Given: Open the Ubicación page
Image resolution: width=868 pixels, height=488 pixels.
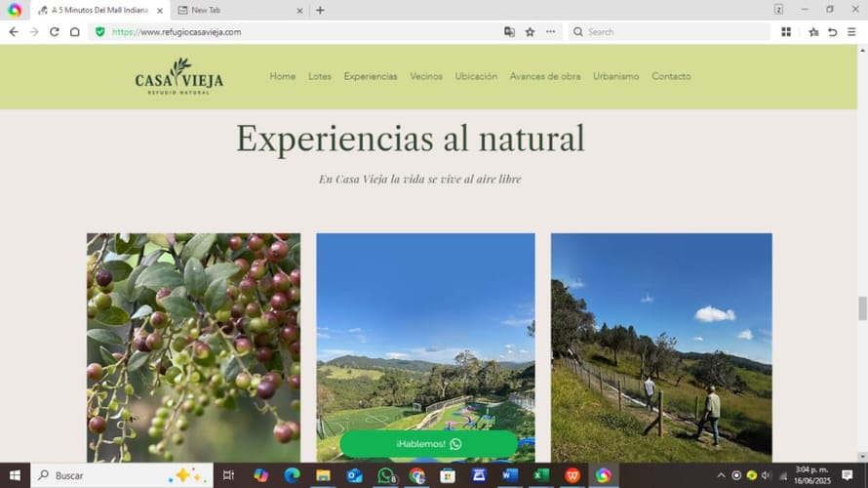Looking at the screenshot, I should pyautogui.click(x=476, y=76).
